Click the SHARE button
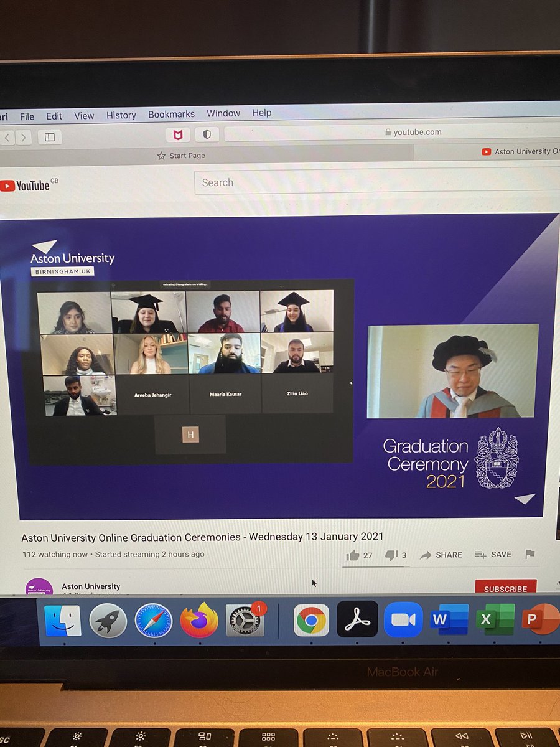 (441, 555)
